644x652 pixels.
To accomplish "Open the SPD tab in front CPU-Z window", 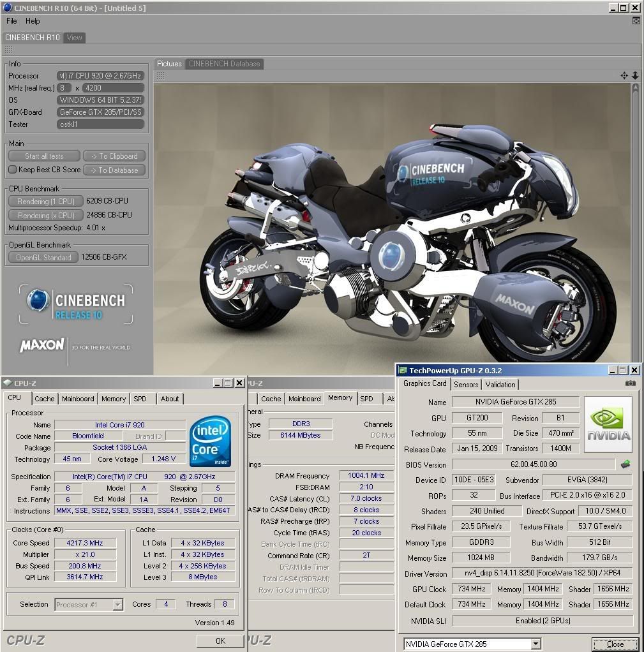I will tap(140, 398).
